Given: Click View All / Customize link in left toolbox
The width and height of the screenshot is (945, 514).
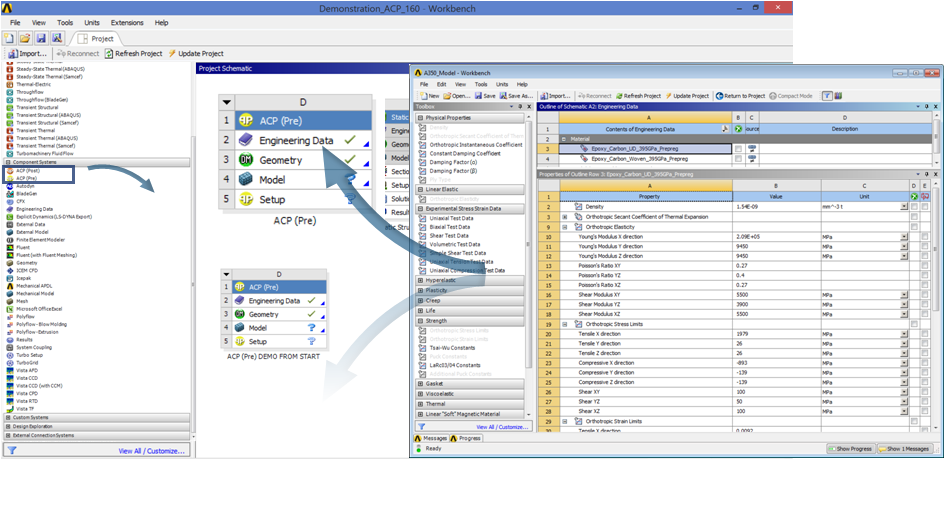Looking at the screenshot, I should pyautogui.click(x=151, y=451).
